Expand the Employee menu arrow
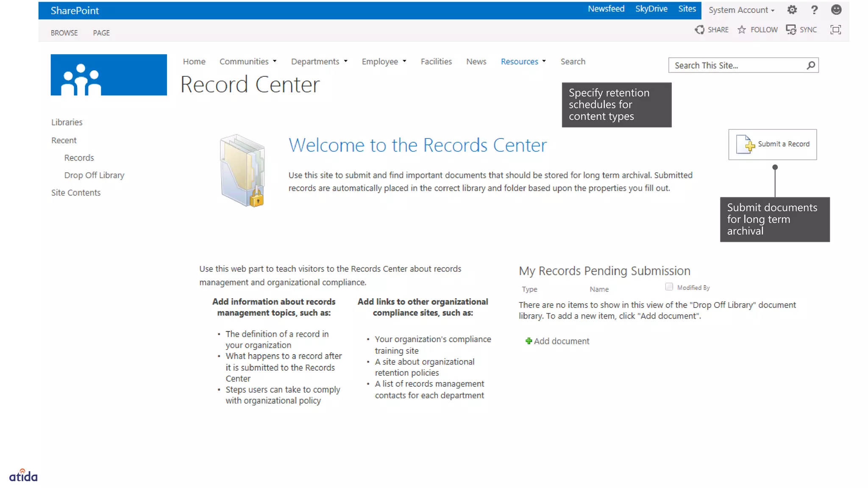The image size is (868, 488). [x=404, y=61]
